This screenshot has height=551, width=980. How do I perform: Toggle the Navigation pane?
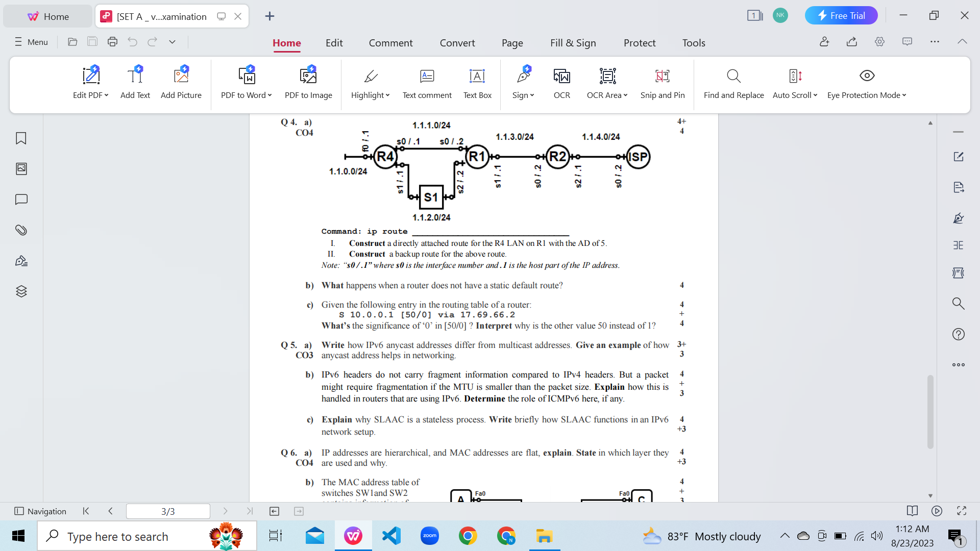40,511
